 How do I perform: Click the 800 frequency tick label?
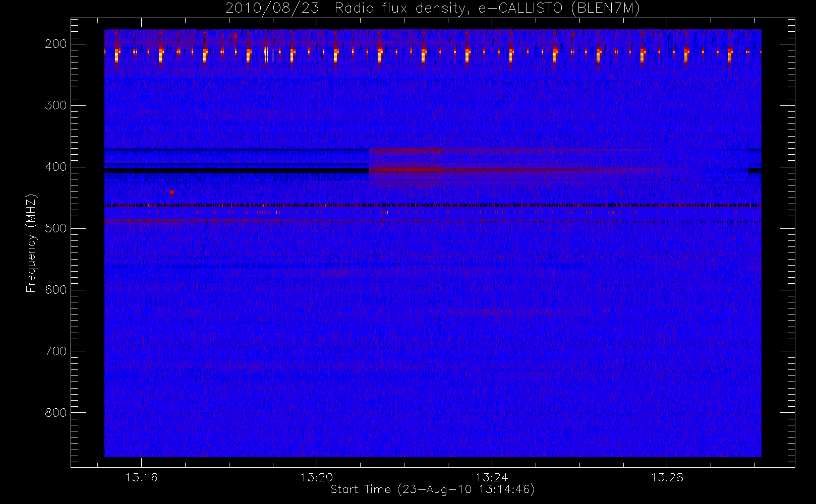pos(56,413)
